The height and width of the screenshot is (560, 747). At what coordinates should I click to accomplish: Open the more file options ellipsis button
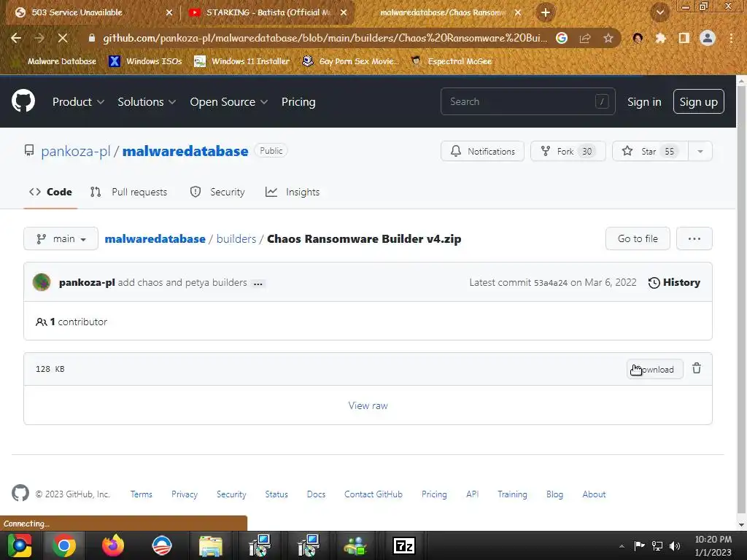(694, 238)
